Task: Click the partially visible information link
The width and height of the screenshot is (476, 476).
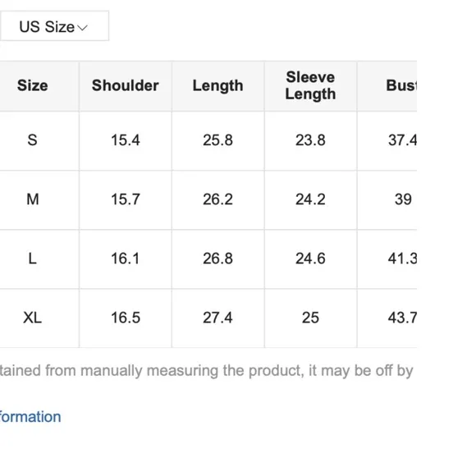Action: (30, 417)
